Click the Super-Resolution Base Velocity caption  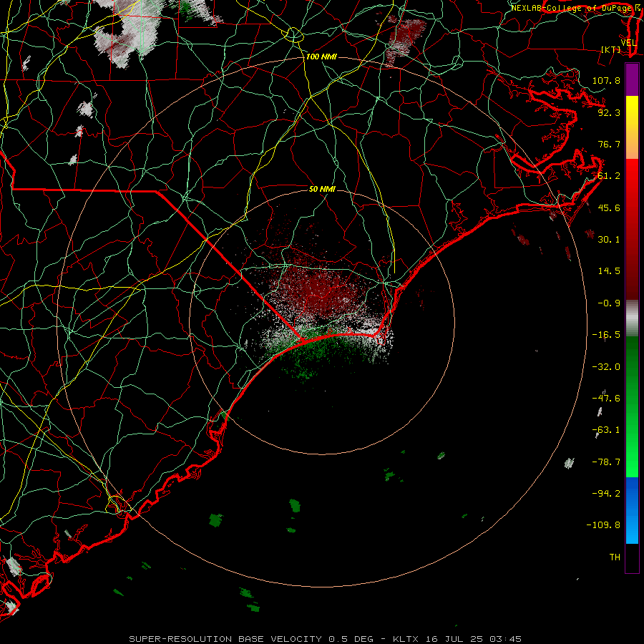coord(325,639)
